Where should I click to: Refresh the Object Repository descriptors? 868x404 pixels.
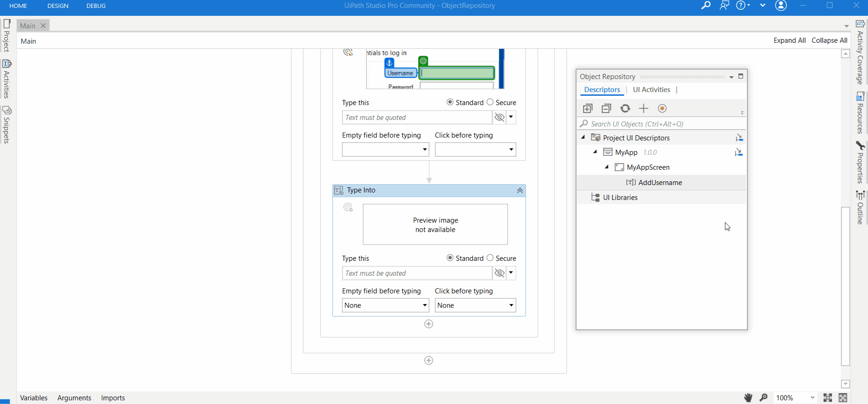click(625, 109)
